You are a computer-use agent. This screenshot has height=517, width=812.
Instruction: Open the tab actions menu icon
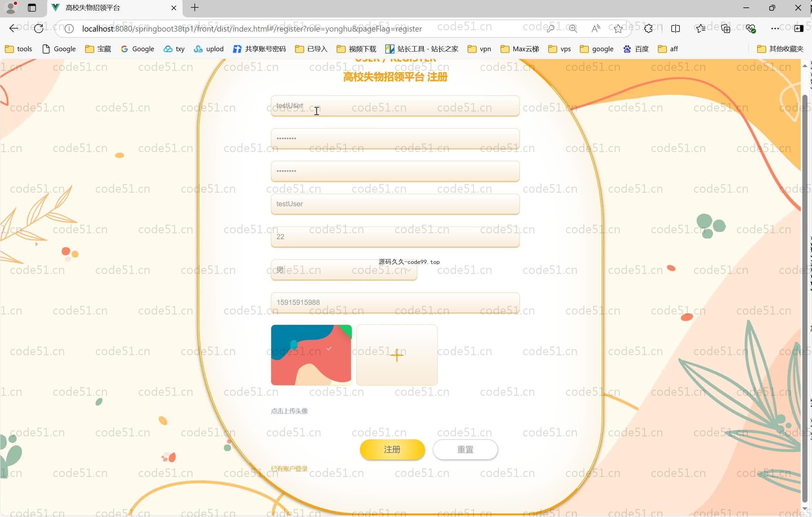point(32,7)
